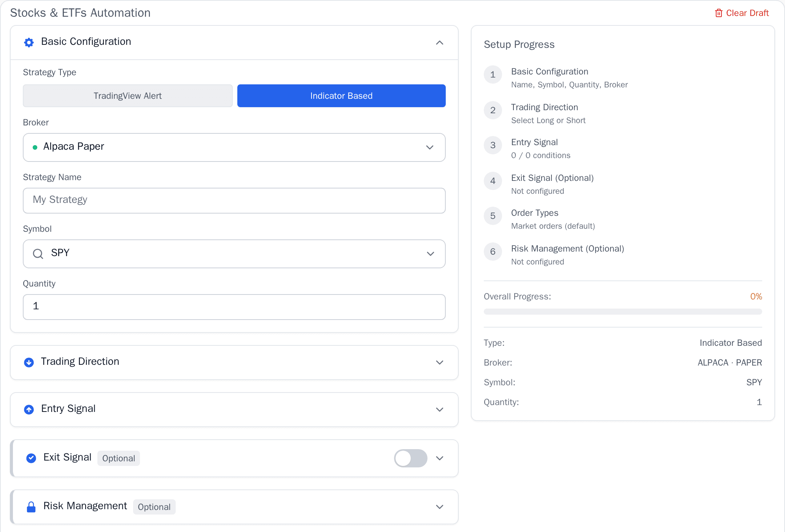This screenshot has height=532, width=785.
Task: Click the Quantity input field
Action: (x=234, y=307)
